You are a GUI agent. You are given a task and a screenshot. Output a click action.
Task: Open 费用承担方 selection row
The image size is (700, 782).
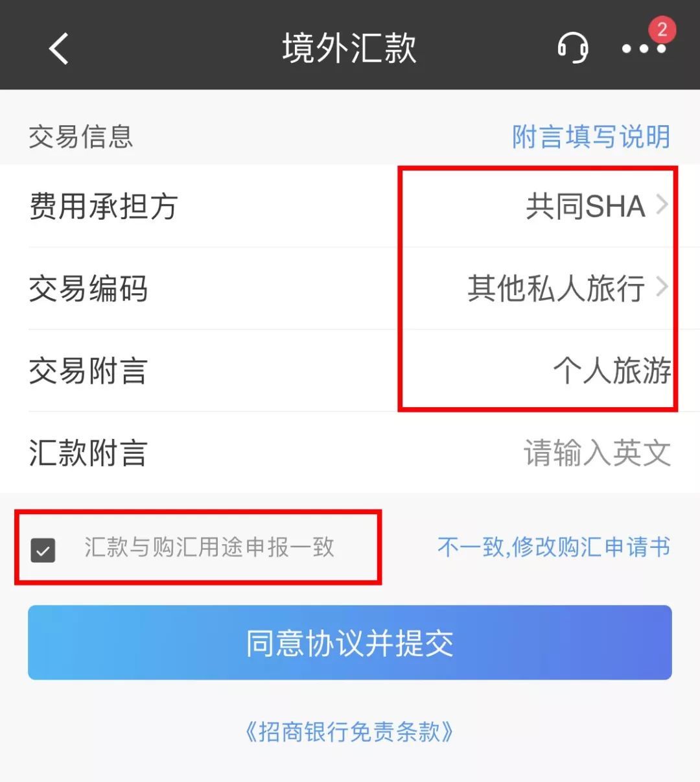pyautogui.click(x=350, y=206)
